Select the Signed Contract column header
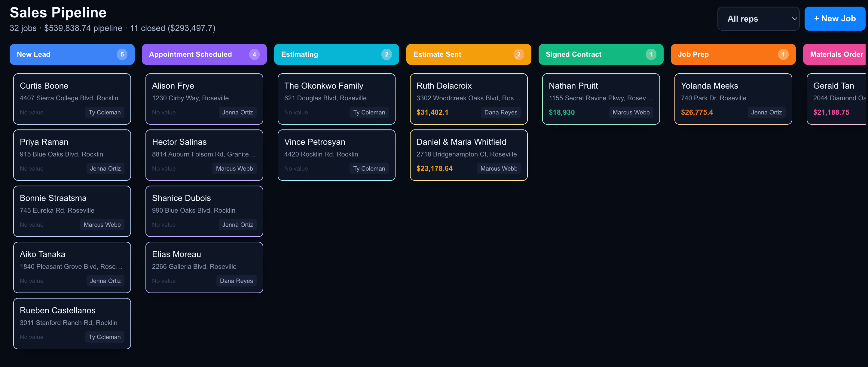Image resolution: width=868 pixels, height=367 pixels. (x=601, y=54)
